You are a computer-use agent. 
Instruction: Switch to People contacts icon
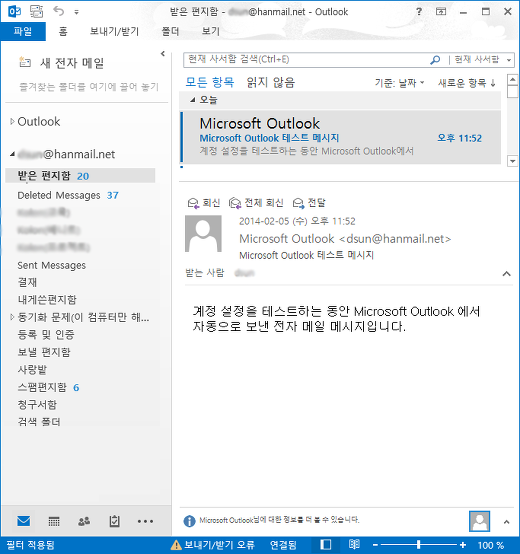(84, 521)
